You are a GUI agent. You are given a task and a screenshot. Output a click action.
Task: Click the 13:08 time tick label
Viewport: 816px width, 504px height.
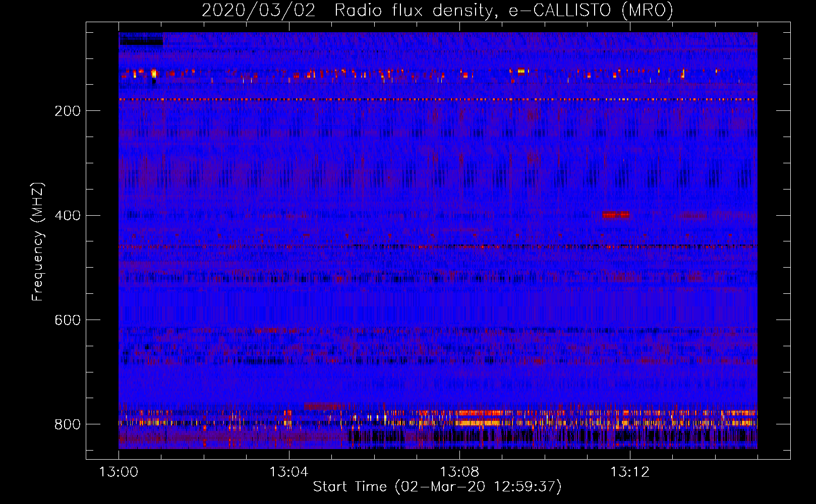click(459, 472)
